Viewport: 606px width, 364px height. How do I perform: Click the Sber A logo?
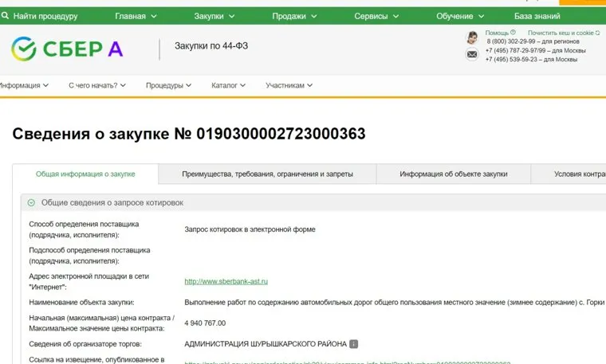[67, 49]
